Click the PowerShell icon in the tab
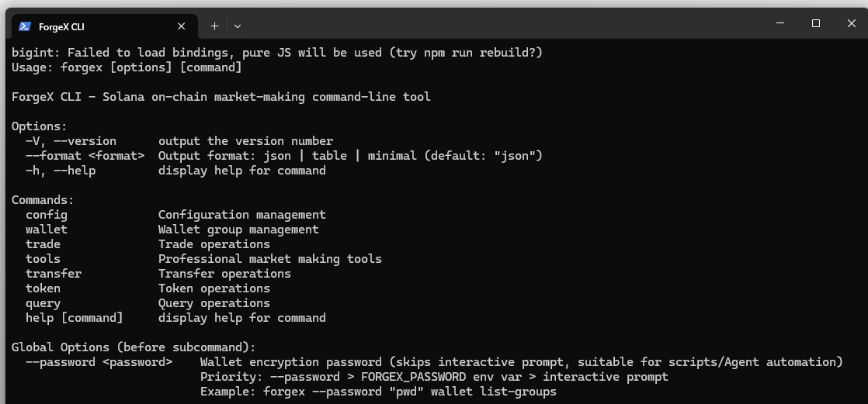The width and height of the screenshot is (868, 404). [25, 26]
